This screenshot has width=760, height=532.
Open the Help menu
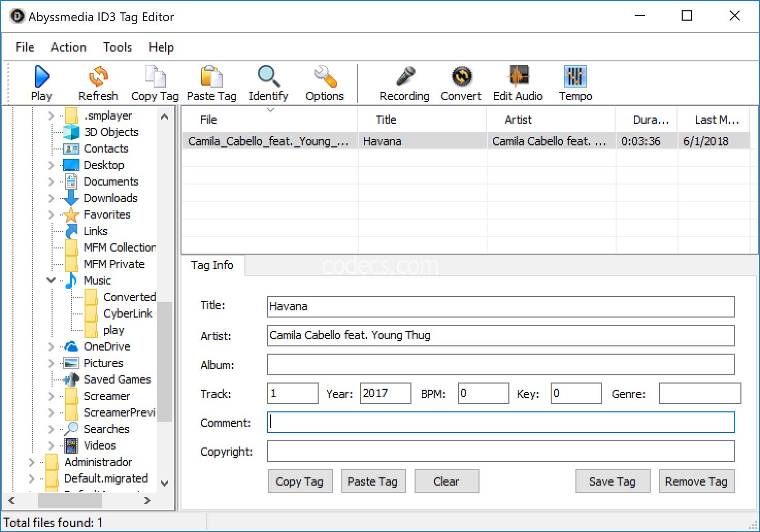[x=161, y=47]
